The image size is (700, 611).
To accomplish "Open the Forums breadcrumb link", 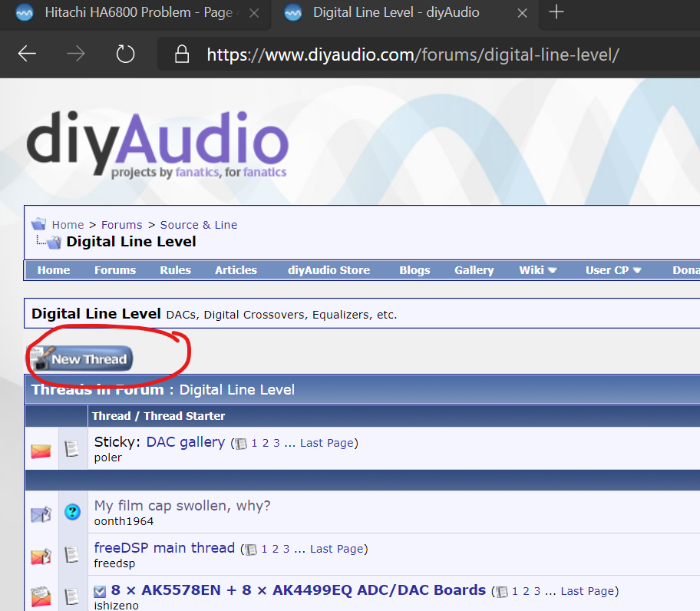I will (121, 224).
